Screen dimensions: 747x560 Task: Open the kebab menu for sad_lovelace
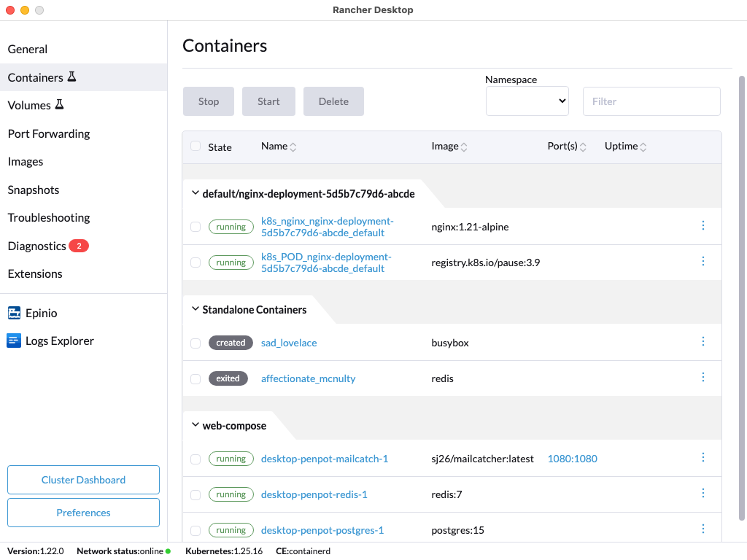703,341
